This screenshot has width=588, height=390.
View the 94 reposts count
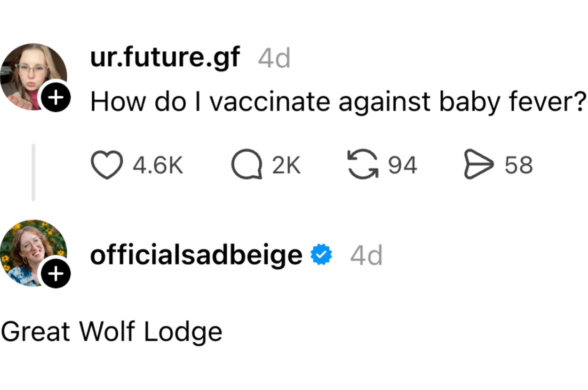coord(403,165)
